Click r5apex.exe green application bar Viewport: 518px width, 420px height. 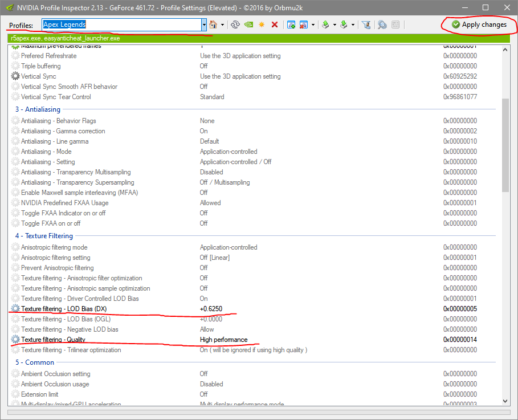point(259,38)
